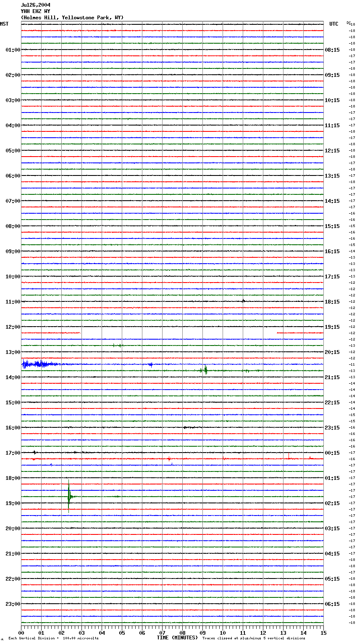Click the MST column header
The image size is (357, 644).
tap(4, 24)
